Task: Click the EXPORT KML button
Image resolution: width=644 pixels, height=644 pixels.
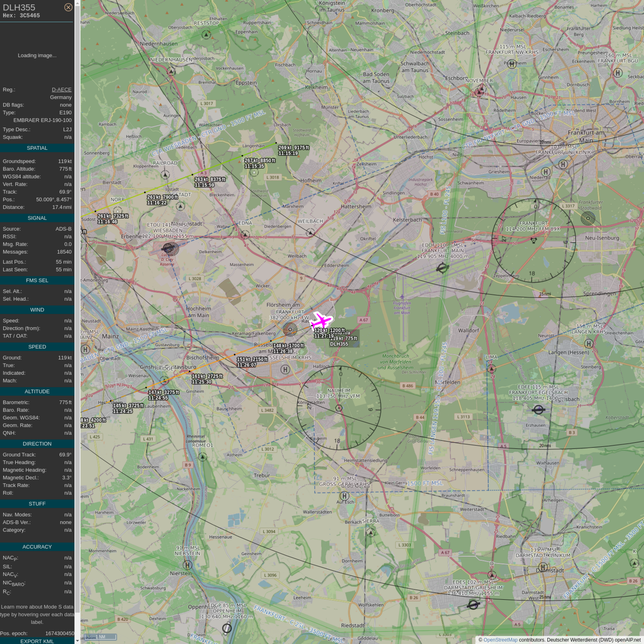Action: 37,641
